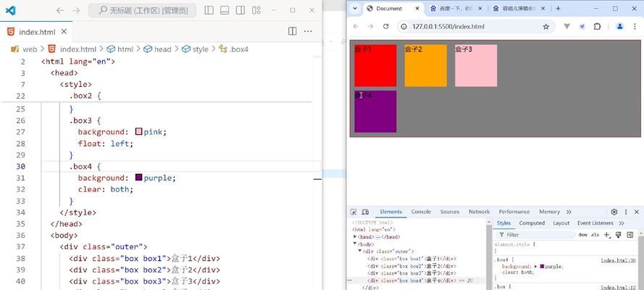
Task: Toggle the DevTools device toolbar
Action: click(365, 212)
